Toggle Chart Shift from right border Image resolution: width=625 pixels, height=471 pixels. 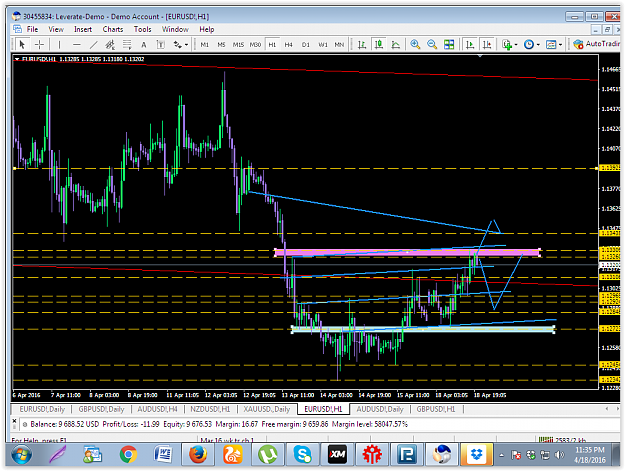(487, 44)
